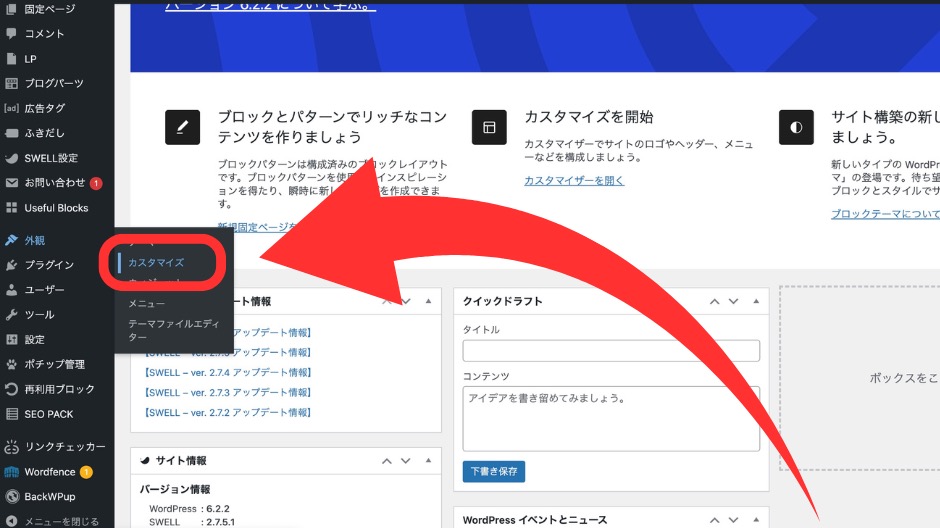This screenshot has width=940, height=528.
Task: Move サイト情報 panel up with arrow
Action: (387, 461)
